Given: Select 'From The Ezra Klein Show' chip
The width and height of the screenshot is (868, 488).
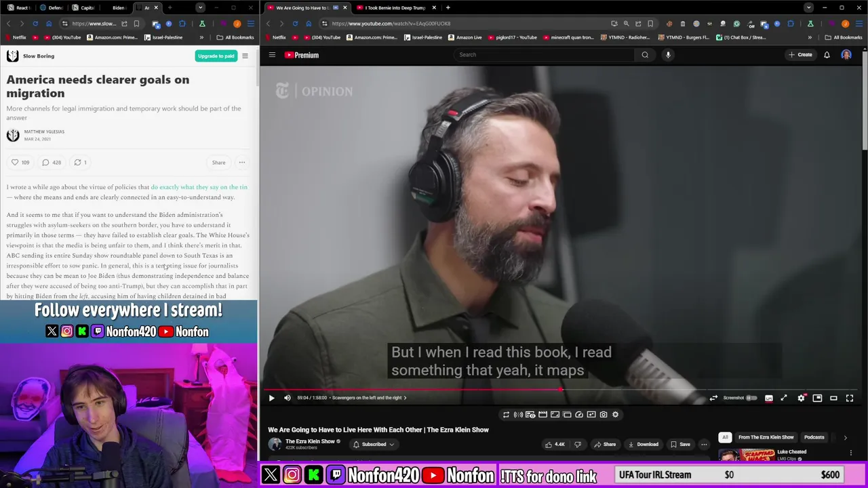Looking at the screenshot, I should 766,437.
